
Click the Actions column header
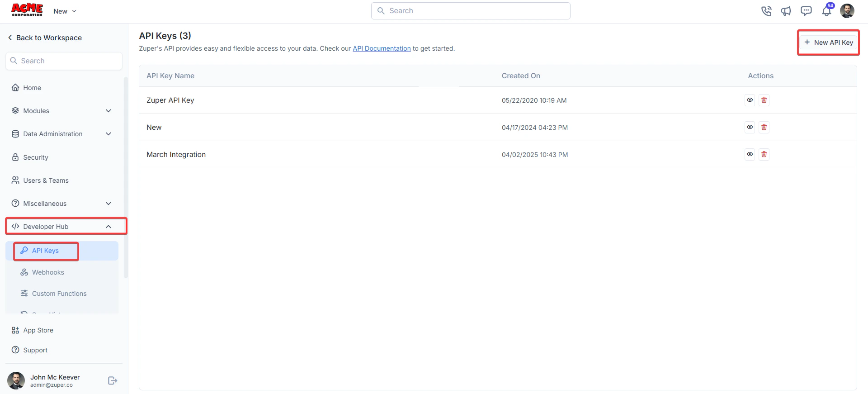(760, 76)
